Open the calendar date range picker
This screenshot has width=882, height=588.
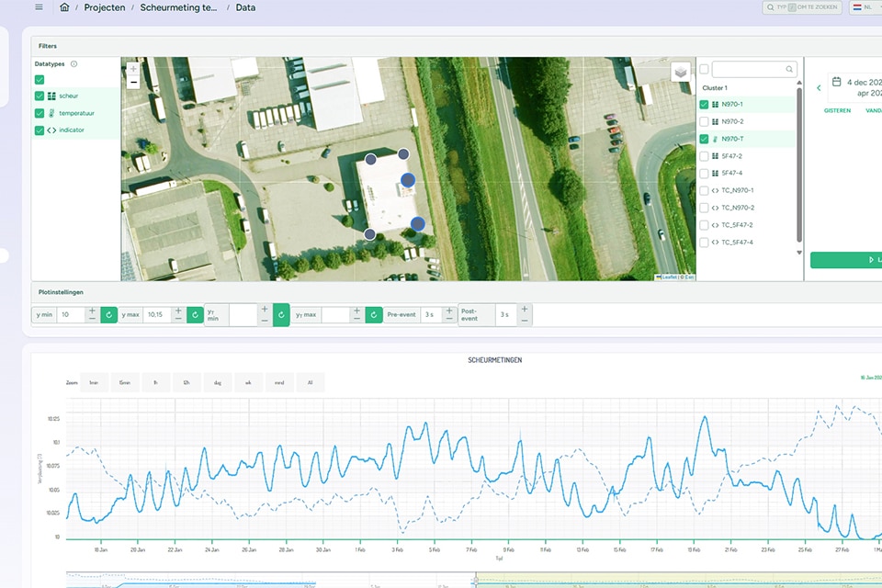pyautogui.click(x=836, y=82)
